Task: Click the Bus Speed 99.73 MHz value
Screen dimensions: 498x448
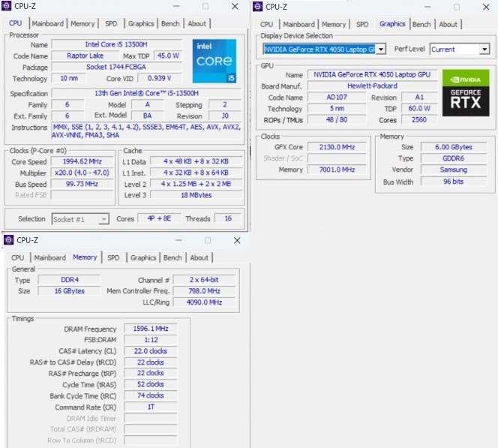Action: pyautogui.click(x=82, y=184)
